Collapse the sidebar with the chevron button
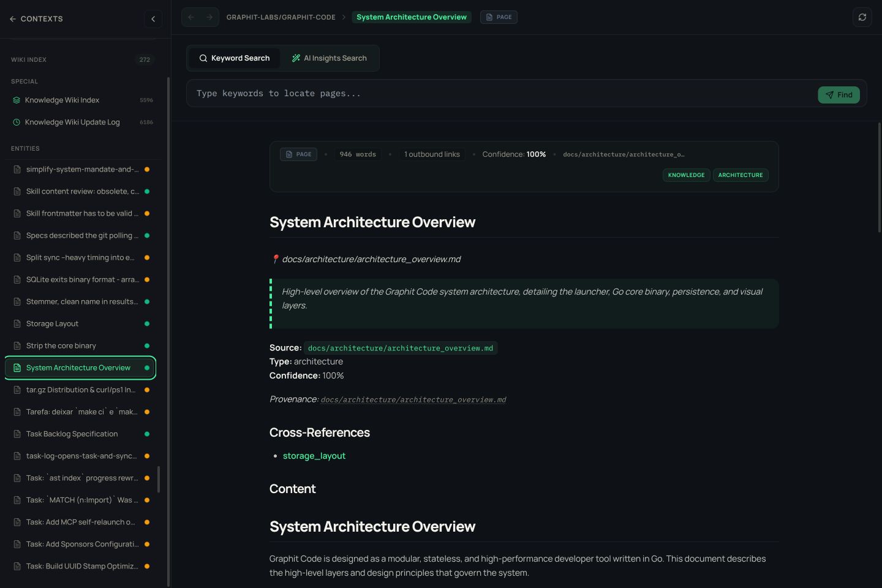The width and height of the screenshot is (882, 588). tap(153, 19)
